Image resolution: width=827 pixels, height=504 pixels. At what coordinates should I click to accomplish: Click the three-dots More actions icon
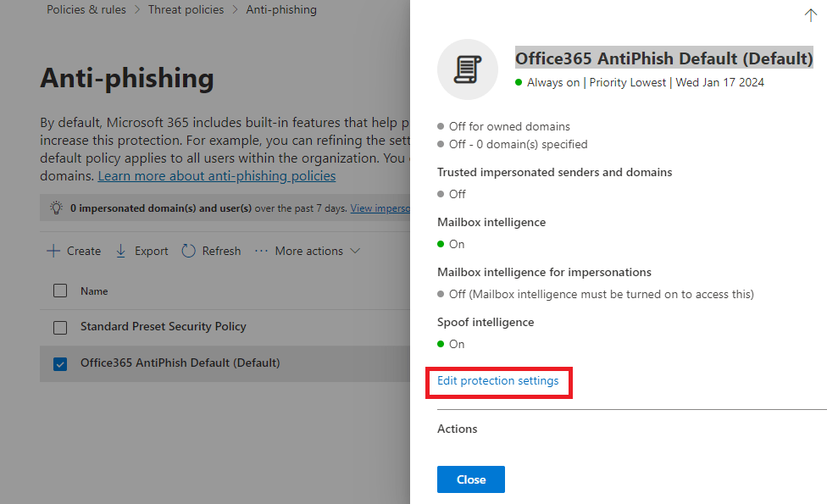(261, 251)
